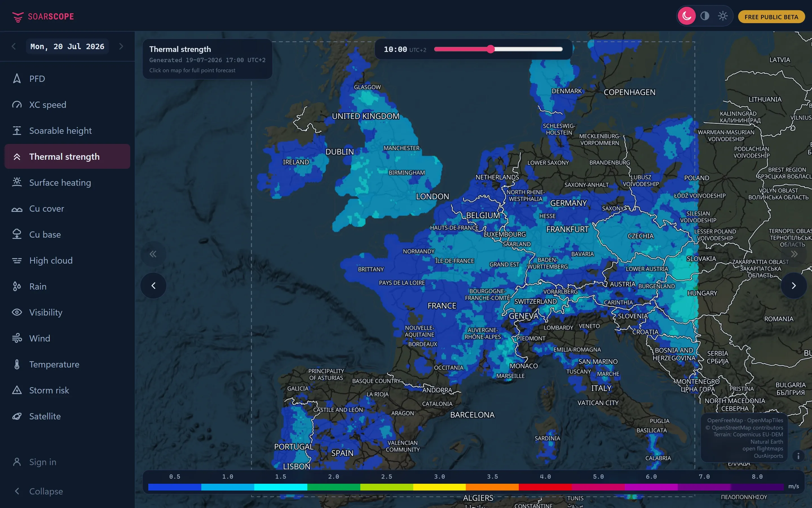Jump back with double left chevron
Image resolution: width=812 pixels, height=508 pixels.
tap(153, 254)
